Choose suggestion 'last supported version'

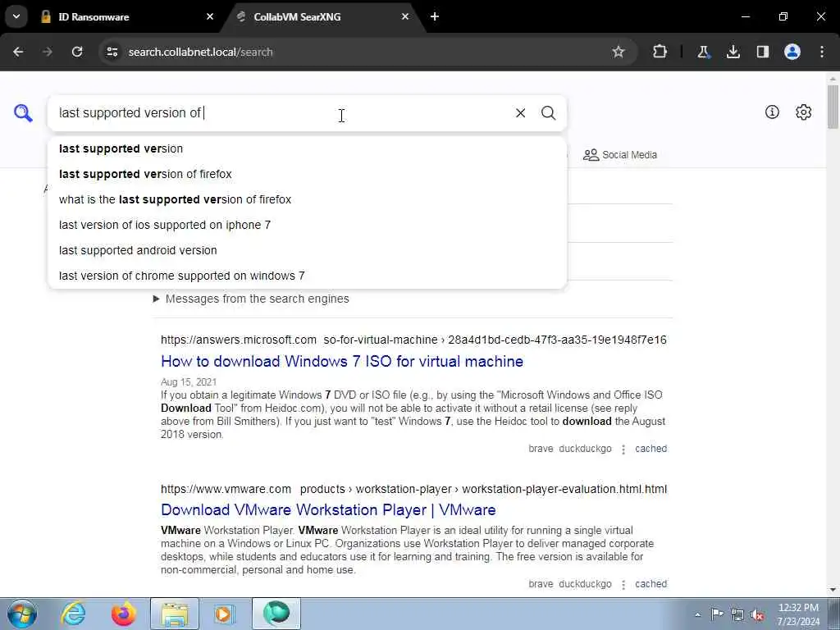(x=308, y=148)
